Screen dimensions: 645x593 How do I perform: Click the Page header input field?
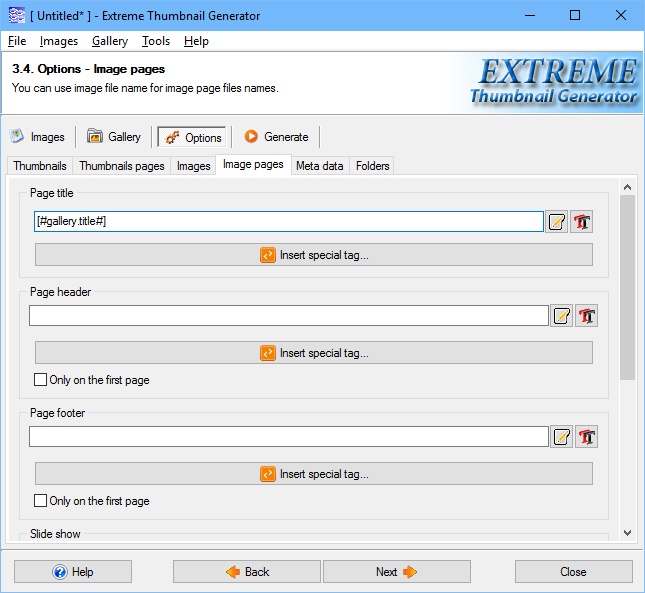pos(289,315)
